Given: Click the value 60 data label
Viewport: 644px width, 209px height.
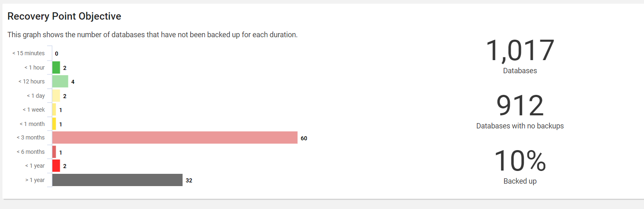Looking at the screenshot, I should [304, 138].
